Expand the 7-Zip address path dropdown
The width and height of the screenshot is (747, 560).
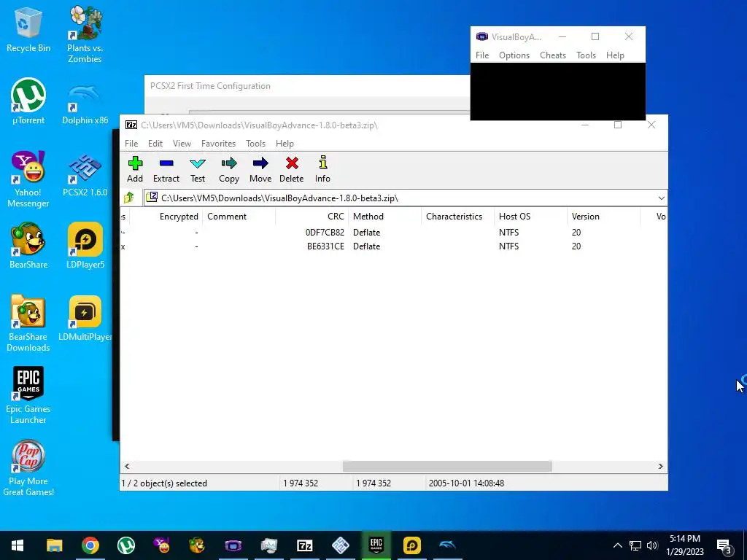click(661, 198)
